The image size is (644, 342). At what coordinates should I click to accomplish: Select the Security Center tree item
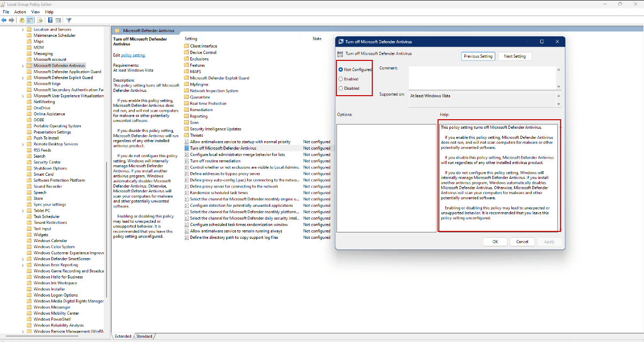point(47,162)
